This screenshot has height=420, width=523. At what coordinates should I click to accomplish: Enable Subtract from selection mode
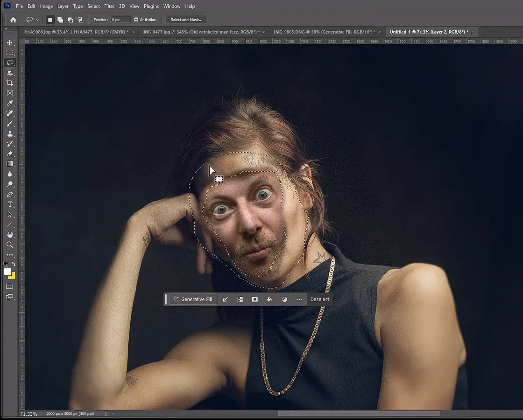[71, 20]
